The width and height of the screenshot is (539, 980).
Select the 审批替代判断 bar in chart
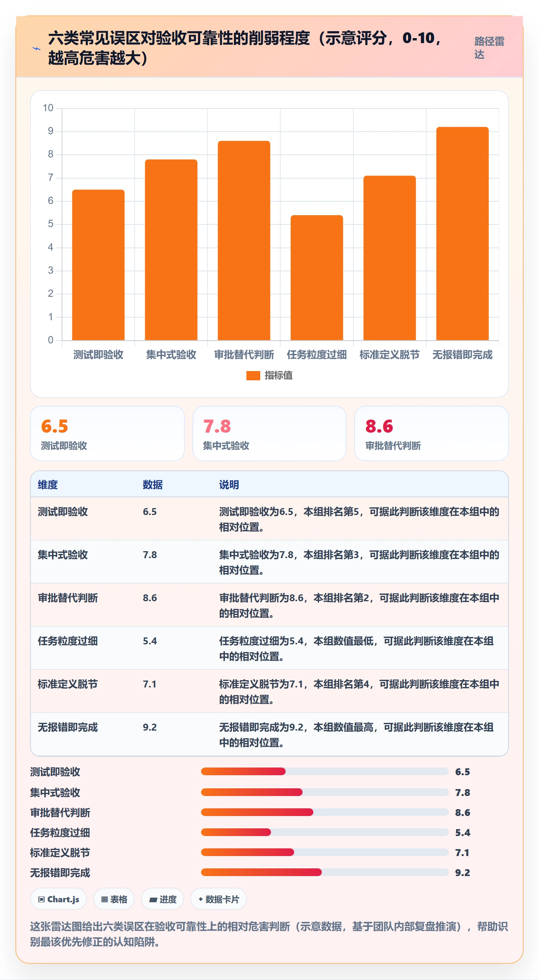tap(244, 241)
